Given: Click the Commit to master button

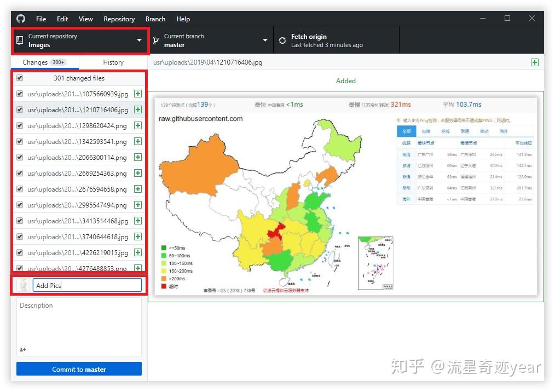Looking at the screenshot, I should click(78, 368).
